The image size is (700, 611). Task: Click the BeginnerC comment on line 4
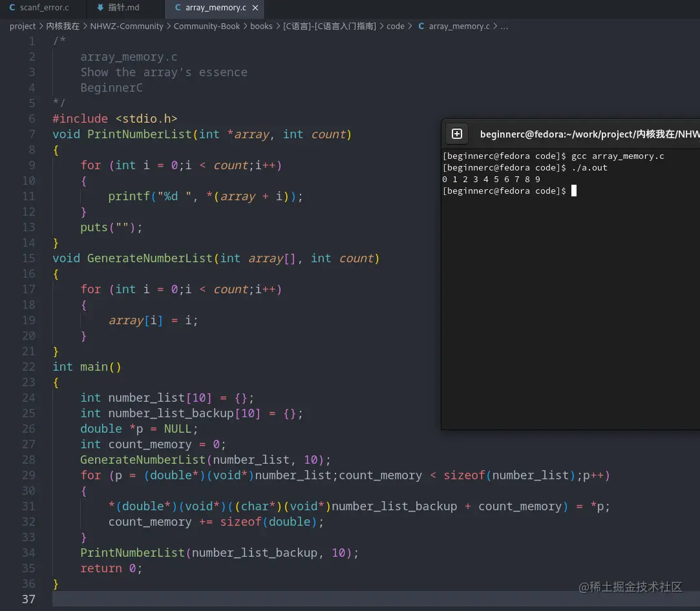111,88
